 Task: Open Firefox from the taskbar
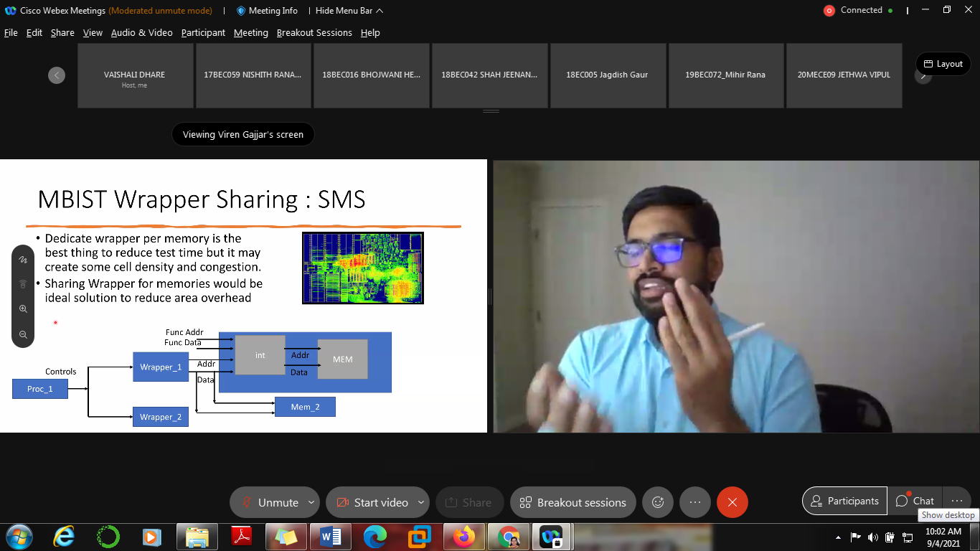(464, 537)
